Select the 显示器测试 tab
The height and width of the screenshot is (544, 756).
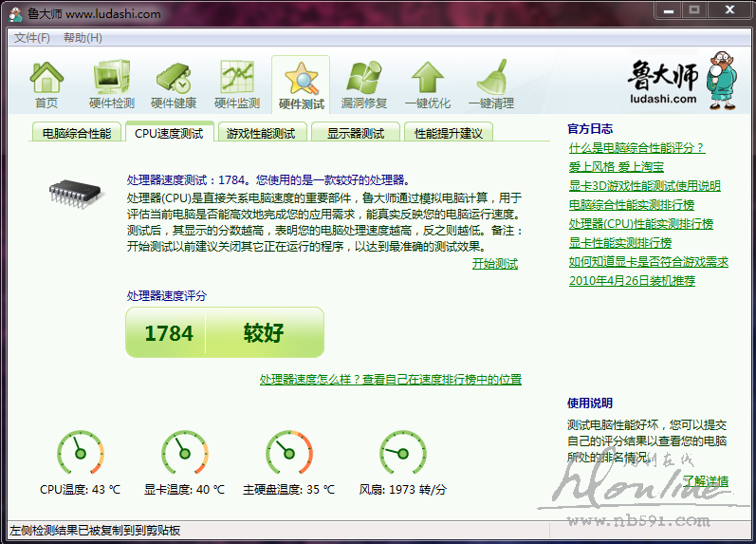(356, 134)
